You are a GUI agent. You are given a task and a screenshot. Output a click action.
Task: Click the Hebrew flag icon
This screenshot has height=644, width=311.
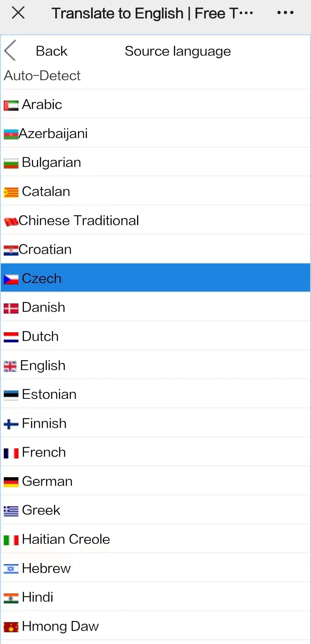[x=11, y=568]
